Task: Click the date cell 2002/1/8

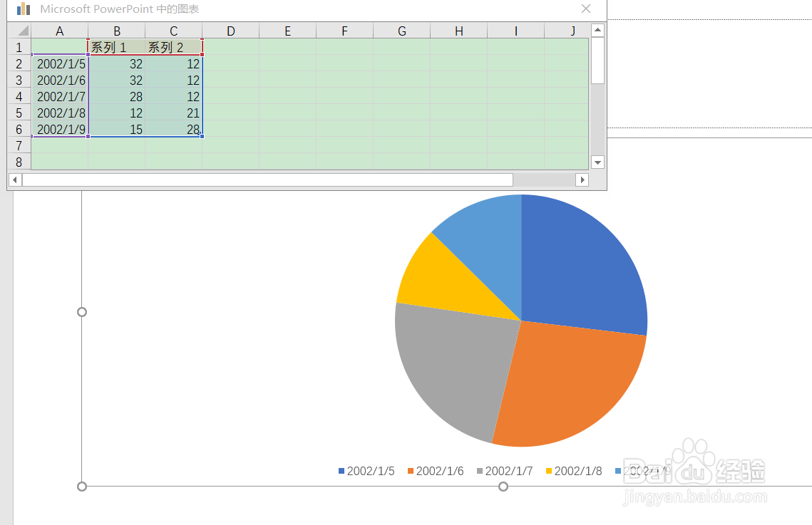Action: tap(60, 113)
